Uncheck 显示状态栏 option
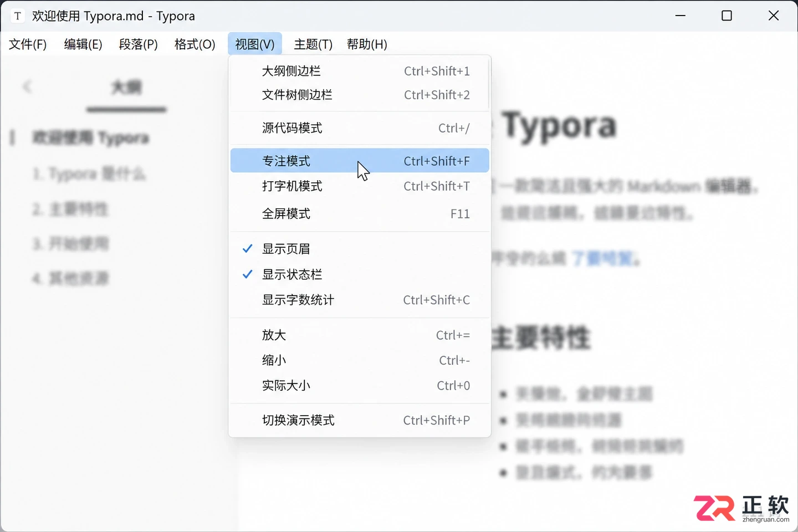This screenshot has width=798, height=532. [x=360, y=274]
